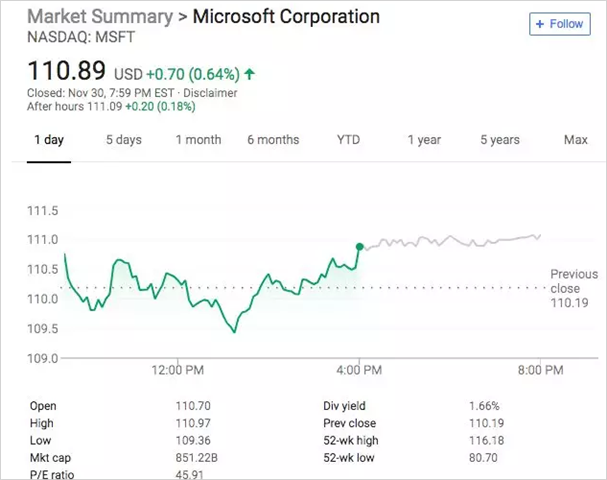Switch to the 5 days tab
The width and height of the screenshot is (607, 480).
tap(124, 140)
